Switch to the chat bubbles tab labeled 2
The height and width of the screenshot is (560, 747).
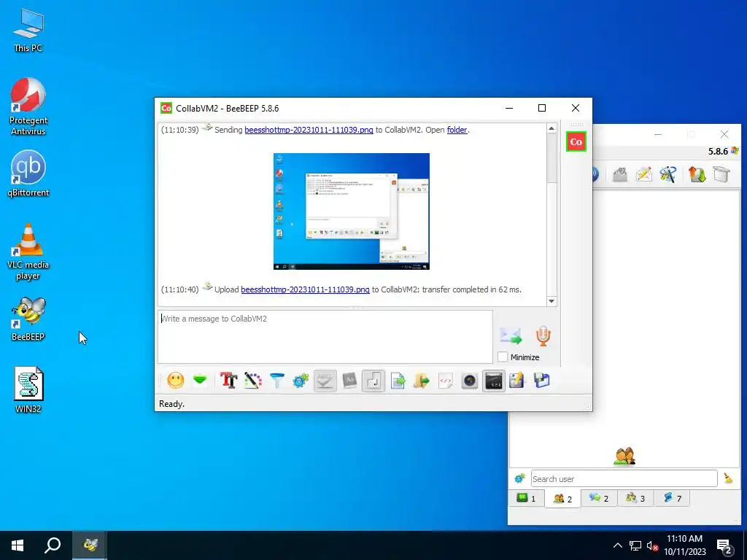tap(599, 498)
